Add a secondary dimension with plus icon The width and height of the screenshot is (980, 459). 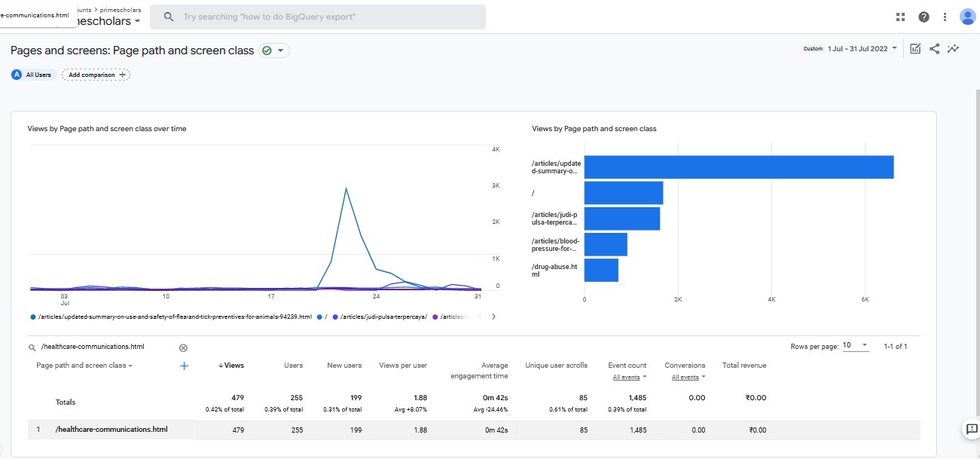tap(184, 366)
